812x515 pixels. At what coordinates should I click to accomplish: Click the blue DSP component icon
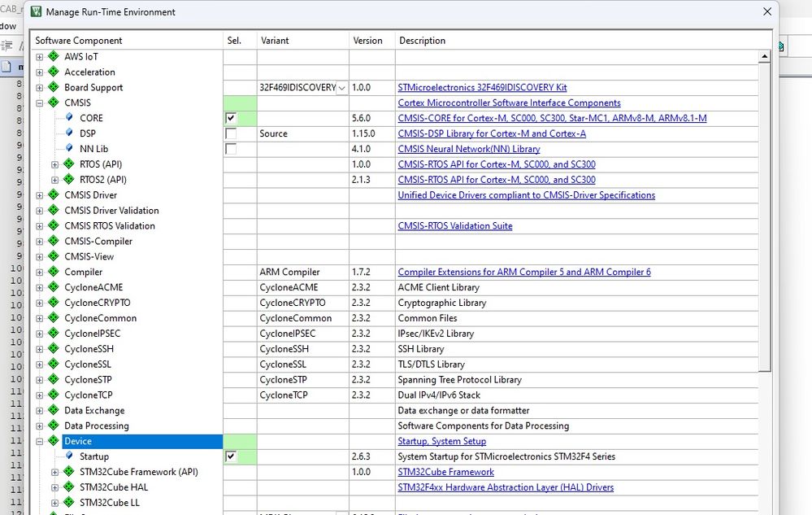(69, 133)
